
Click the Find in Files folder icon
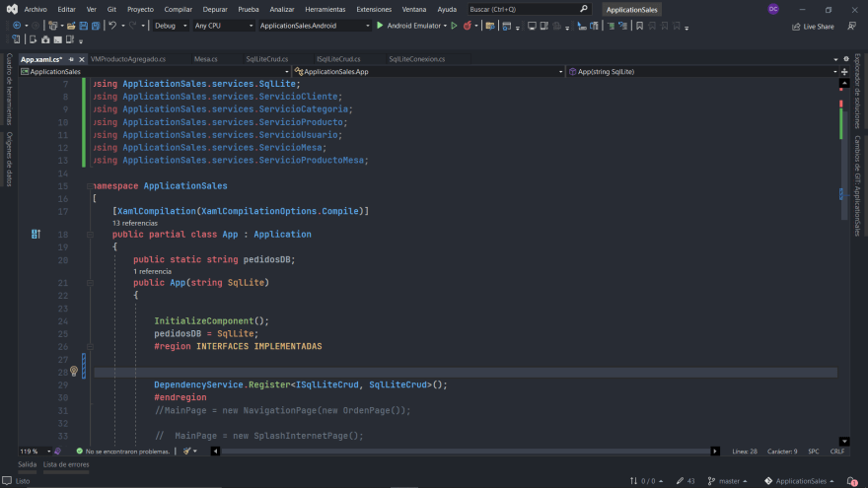tap(490, 26)
